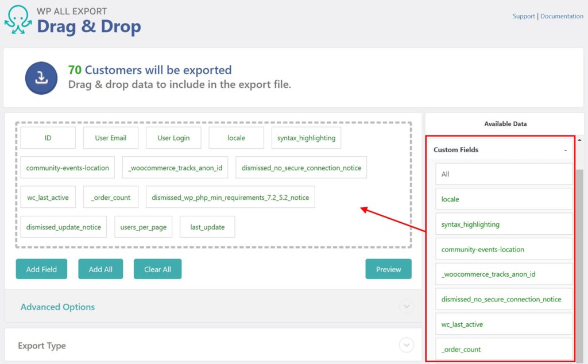Click the Preview button

pyautogui.click(x=388, y=269)
